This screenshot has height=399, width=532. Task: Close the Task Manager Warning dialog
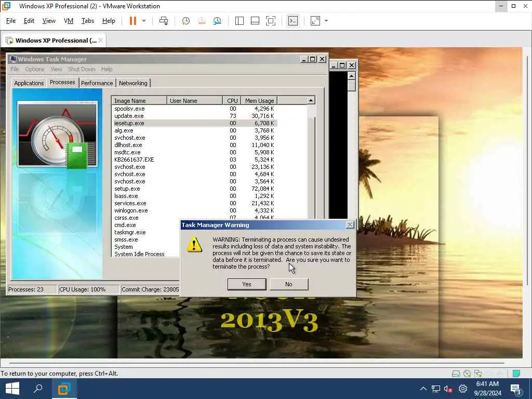click(x=350, y=224)
